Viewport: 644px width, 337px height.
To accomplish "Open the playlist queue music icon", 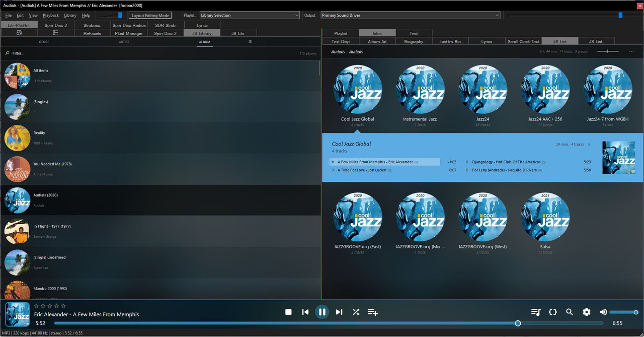I will tap(536, 312).
